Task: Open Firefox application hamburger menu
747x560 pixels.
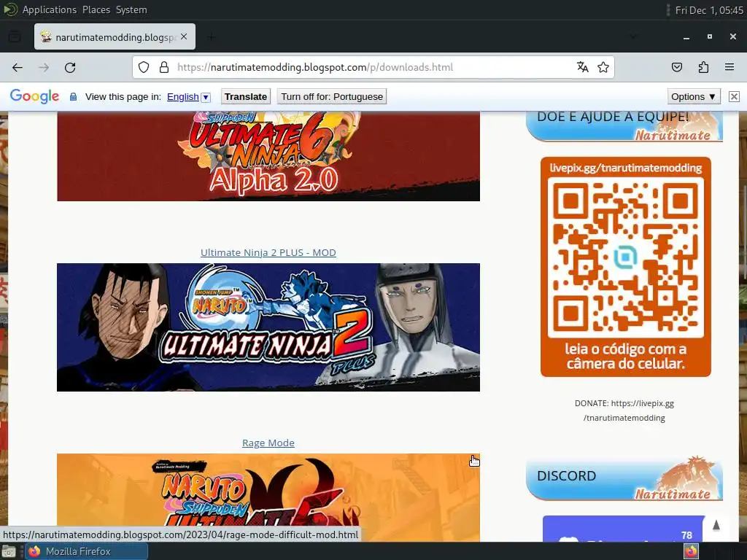Action: point(729,67)
